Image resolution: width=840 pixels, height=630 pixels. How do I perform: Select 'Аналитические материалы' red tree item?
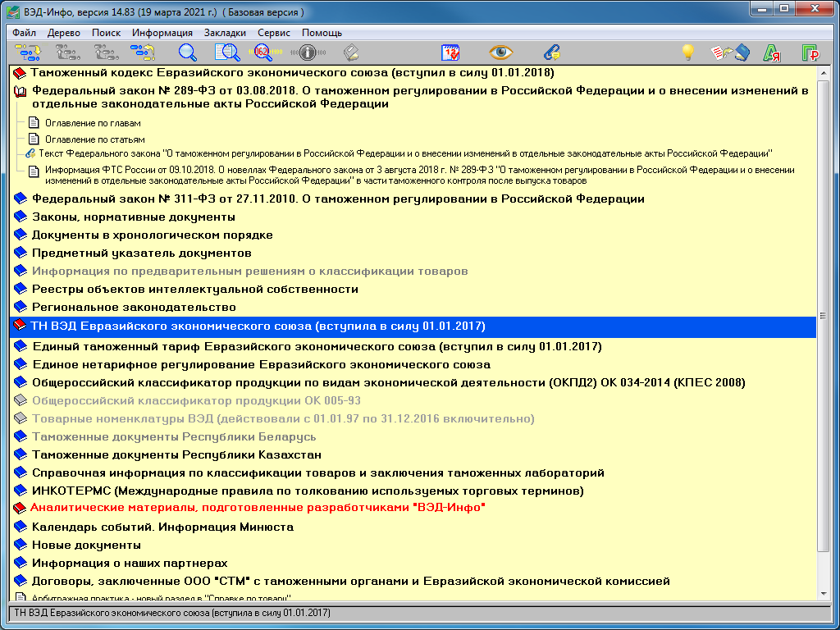tap(258, 509)
